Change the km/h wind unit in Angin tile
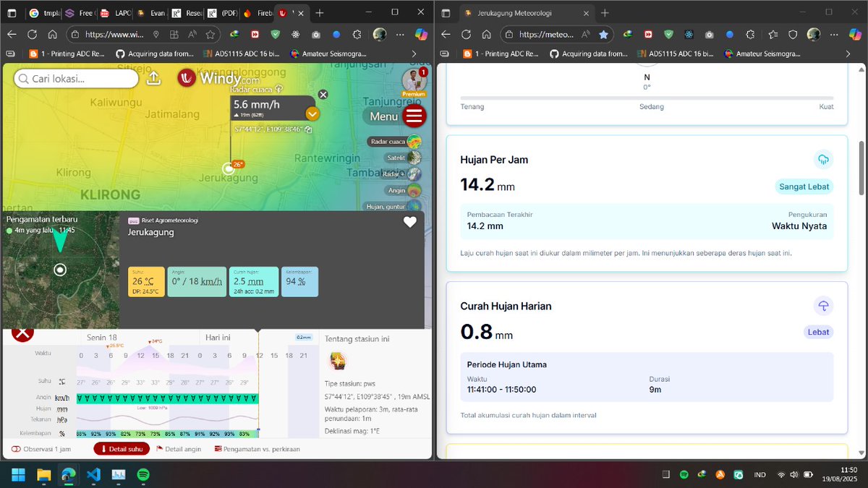Image resolution: width=868 pixels, height=488 pixels. click(x=211, y=281)
